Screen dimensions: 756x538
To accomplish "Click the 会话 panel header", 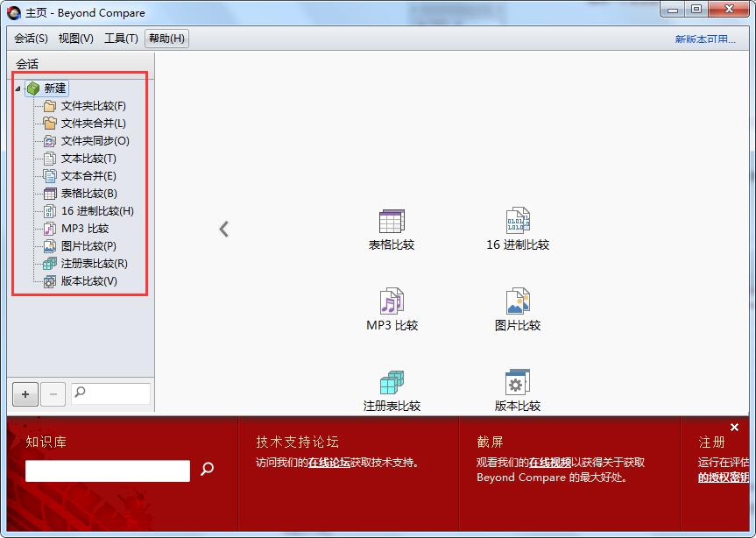I will (x=27, y=64).
